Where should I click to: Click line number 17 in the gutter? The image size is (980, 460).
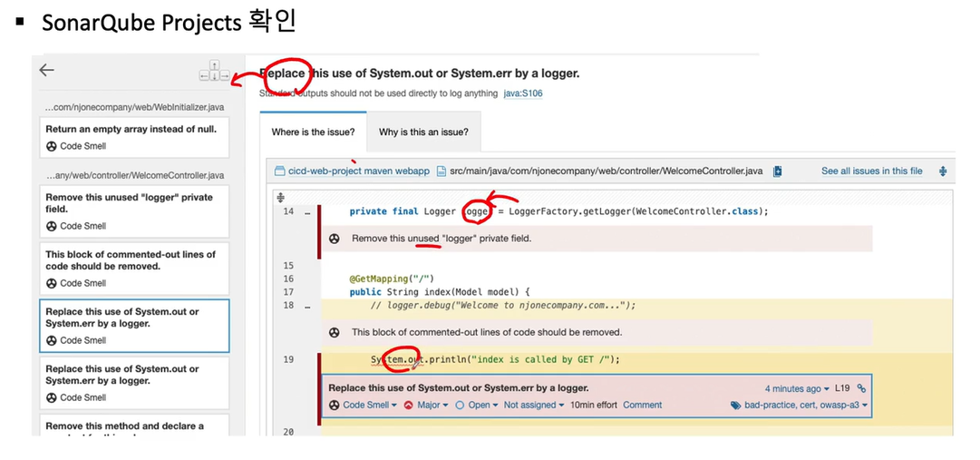[x=288, y=292]
